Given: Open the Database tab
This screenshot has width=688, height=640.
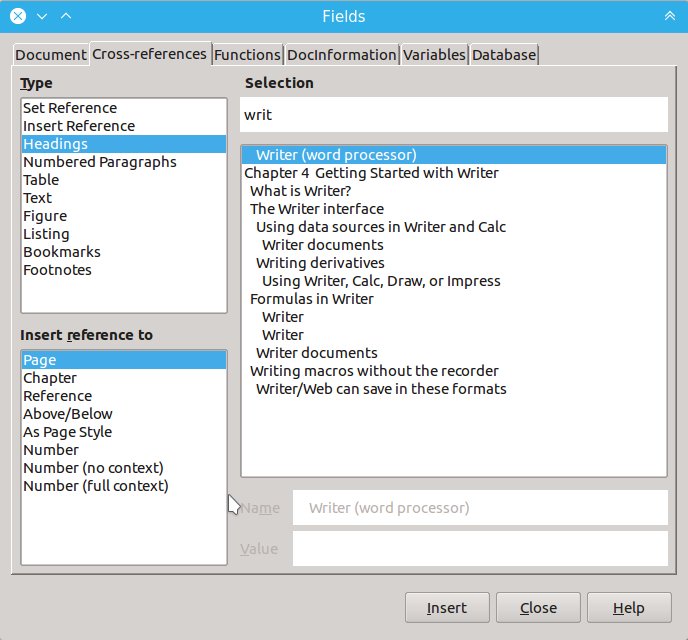Looking at the screenshot, I should (504, 55).
